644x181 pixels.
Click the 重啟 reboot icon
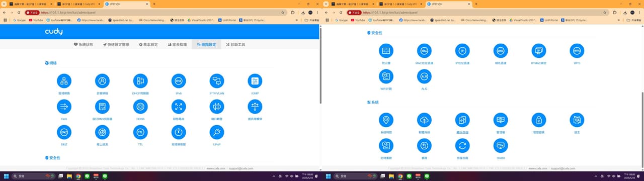point(424,145)
